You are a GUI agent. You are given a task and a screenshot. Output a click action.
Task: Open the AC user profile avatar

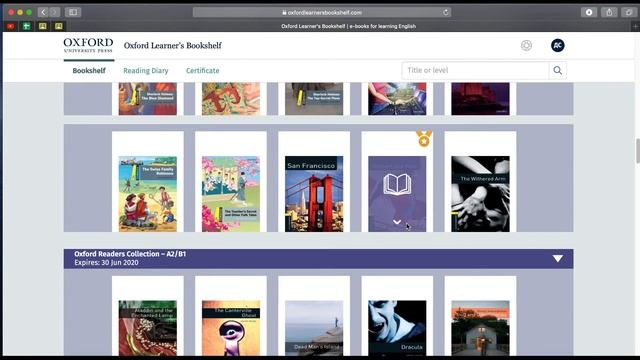click(x=558, y=45)
